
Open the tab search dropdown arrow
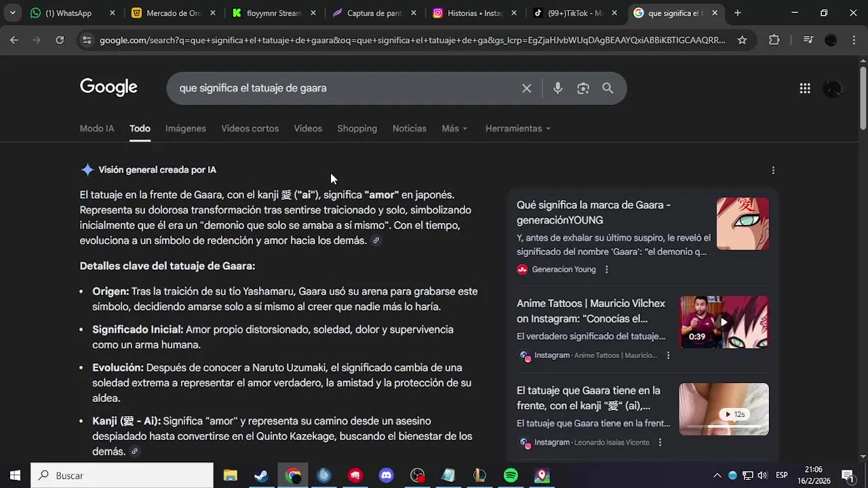[x=12, y=13]
